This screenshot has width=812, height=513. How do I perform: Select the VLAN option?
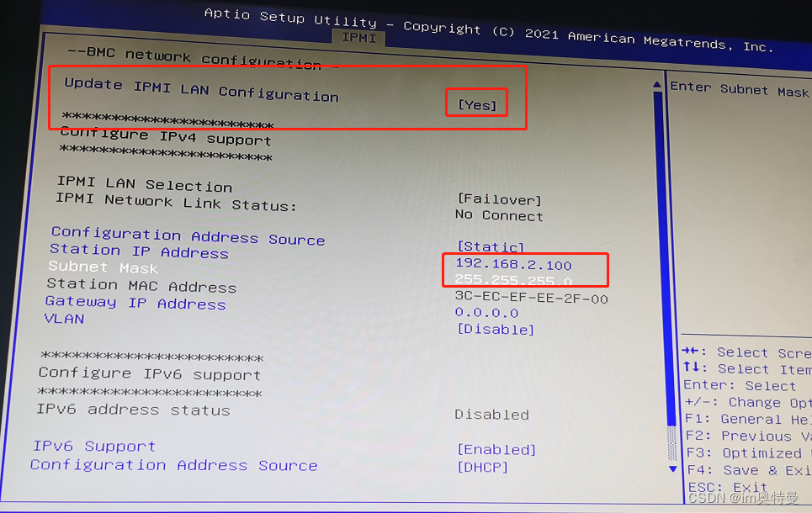tap(64, 319)
